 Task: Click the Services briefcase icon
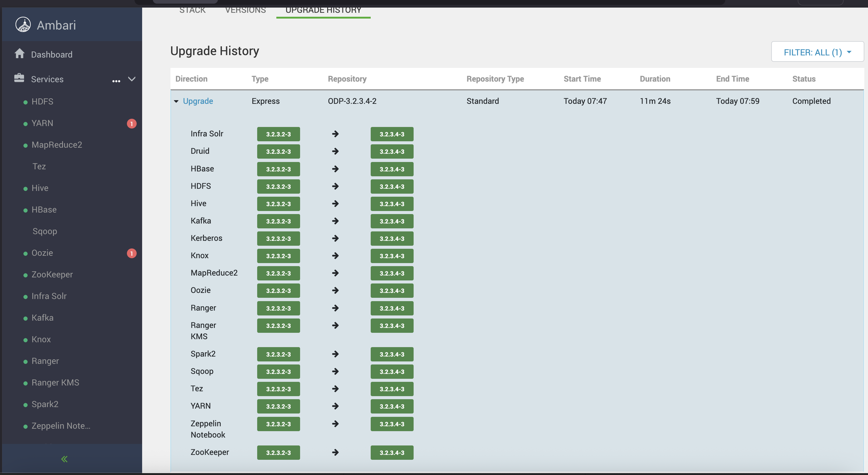19,78
